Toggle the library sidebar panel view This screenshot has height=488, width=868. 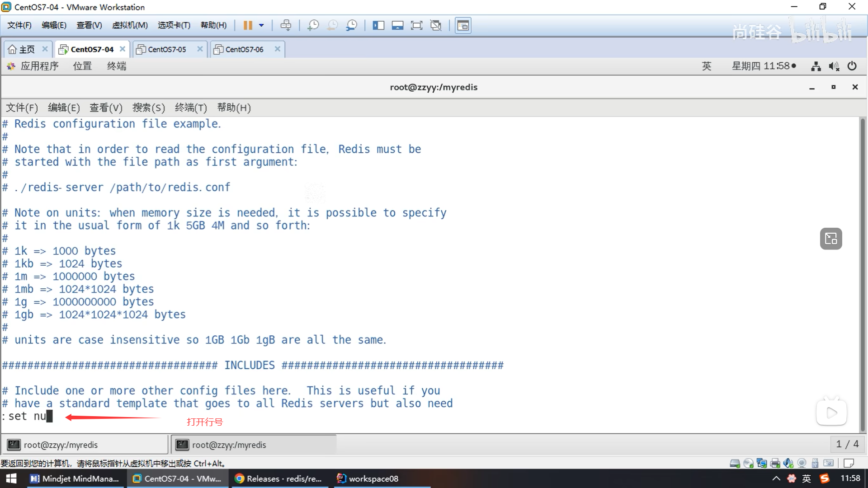coord(378,25)
